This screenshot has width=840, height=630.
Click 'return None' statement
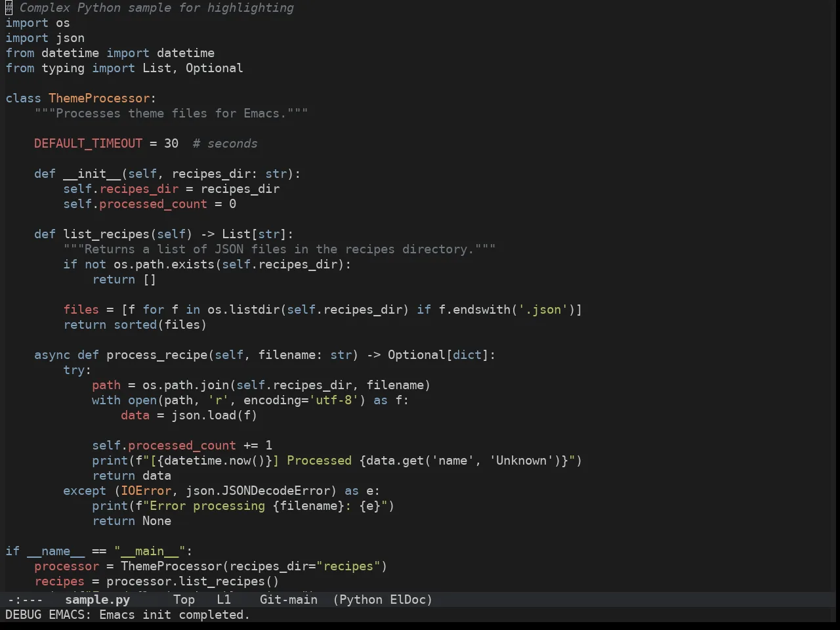(x=131, y=521)
